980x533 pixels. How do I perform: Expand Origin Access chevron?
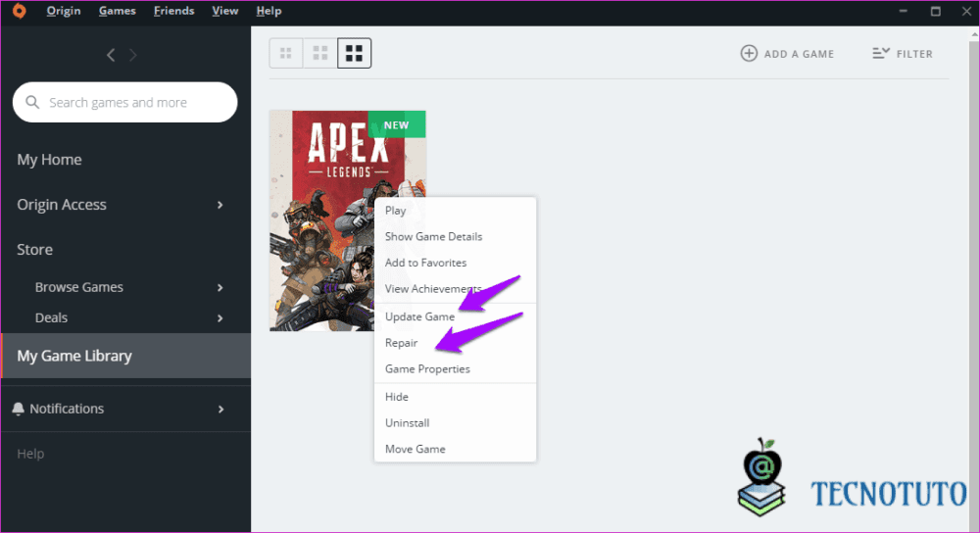[220, 205]
